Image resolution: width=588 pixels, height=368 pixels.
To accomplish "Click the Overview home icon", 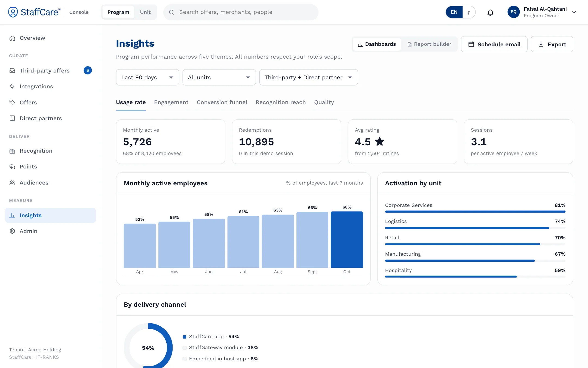I will [x=12, y=38].
